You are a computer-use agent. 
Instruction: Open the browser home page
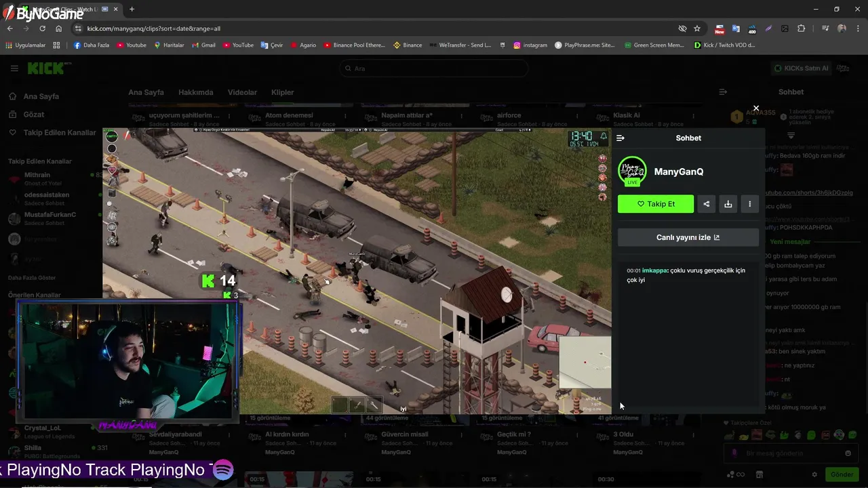[58, 28]
